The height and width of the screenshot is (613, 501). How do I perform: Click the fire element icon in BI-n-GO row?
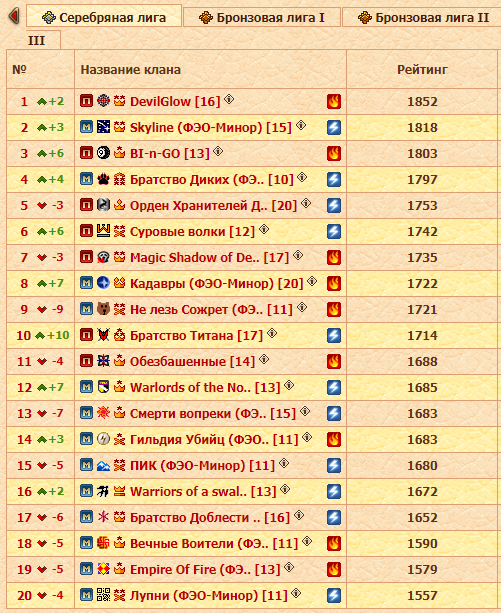coord(334,153)
